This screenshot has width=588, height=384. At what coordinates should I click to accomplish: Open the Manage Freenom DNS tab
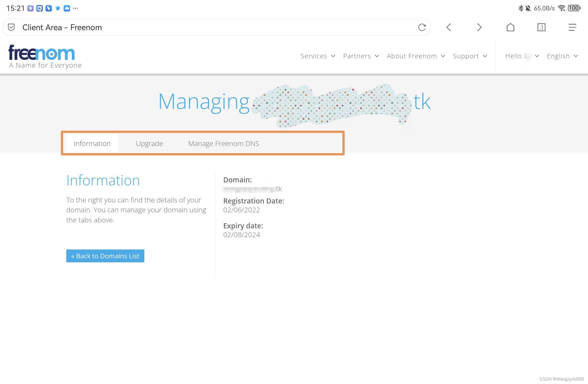click(223, 144)
